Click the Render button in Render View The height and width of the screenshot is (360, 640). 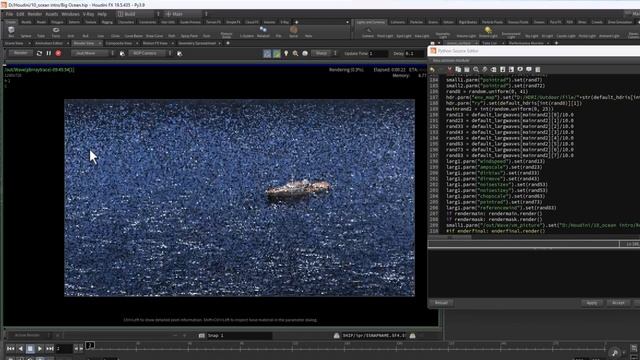[20, 53]
